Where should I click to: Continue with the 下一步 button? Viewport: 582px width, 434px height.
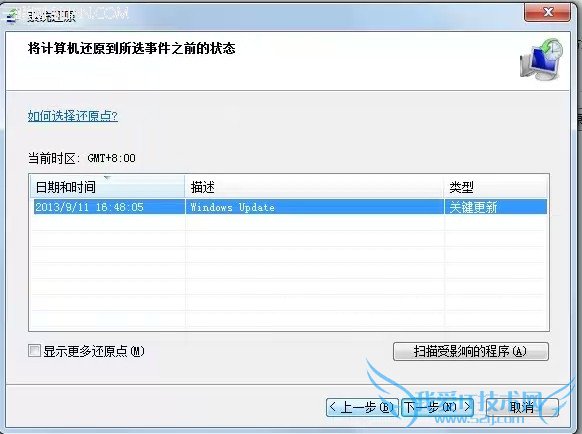coord(437,407)
